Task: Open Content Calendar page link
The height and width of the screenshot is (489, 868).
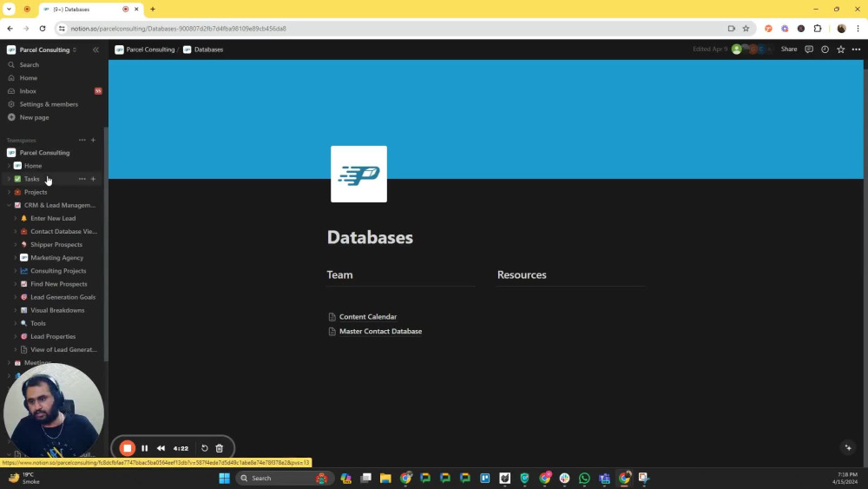Action: click(367, 317)
